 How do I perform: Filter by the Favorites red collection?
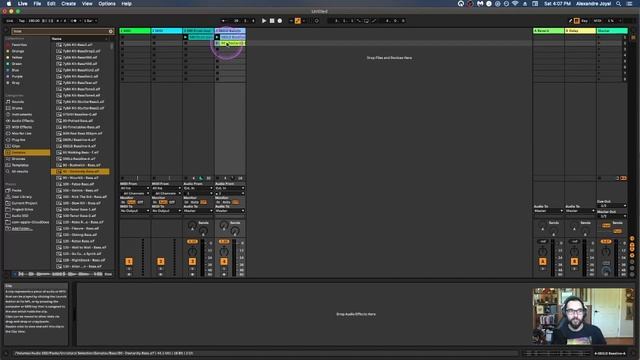point(19,45)
